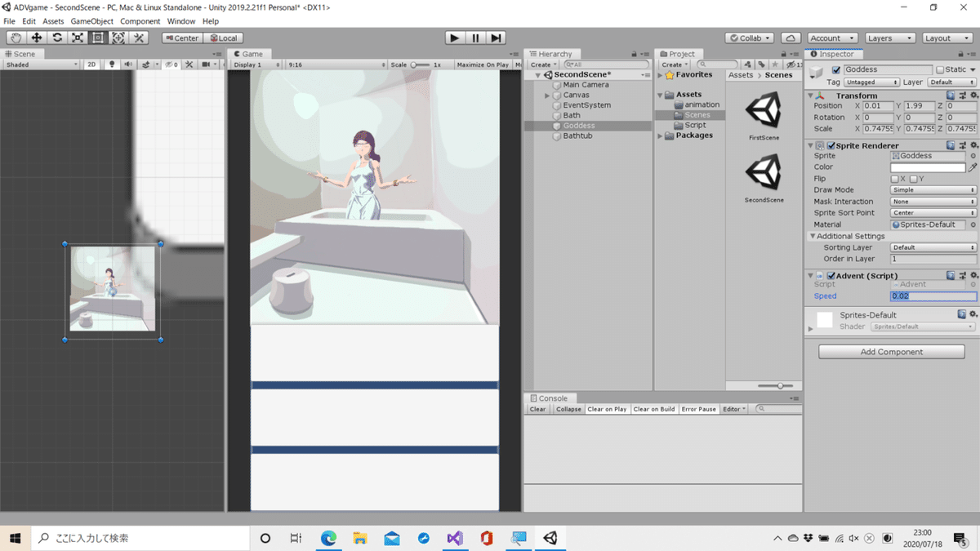This screenshot has height=551, width=980.
Task: Select the Game tab
Action: coord(247,54)
